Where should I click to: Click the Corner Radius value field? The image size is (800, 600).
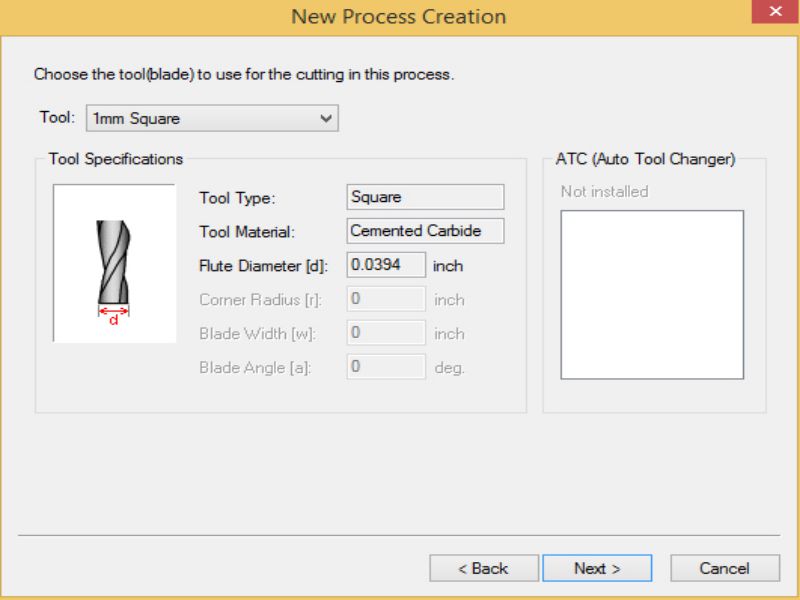(386, 299)
